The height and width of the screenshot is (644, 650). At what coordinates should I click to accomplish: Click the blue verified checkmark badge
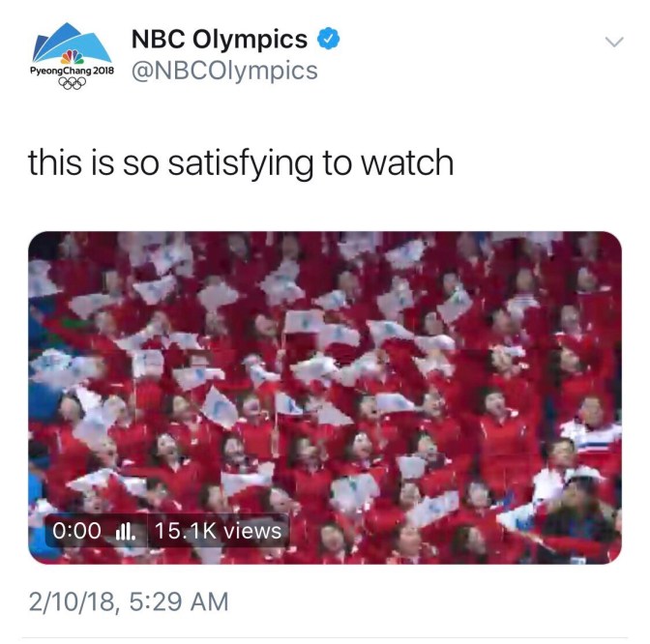[x=328, y=39]
